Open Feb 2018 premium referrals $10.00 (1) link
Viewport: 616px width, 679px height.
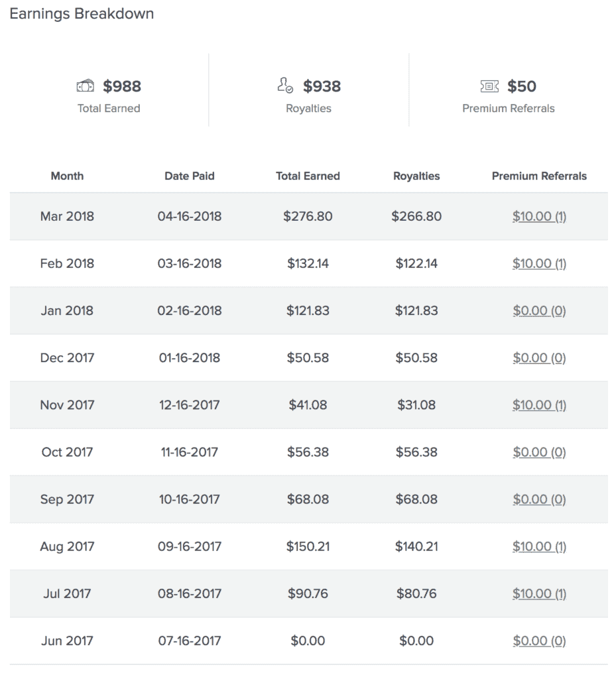click(x=539, y=263)
